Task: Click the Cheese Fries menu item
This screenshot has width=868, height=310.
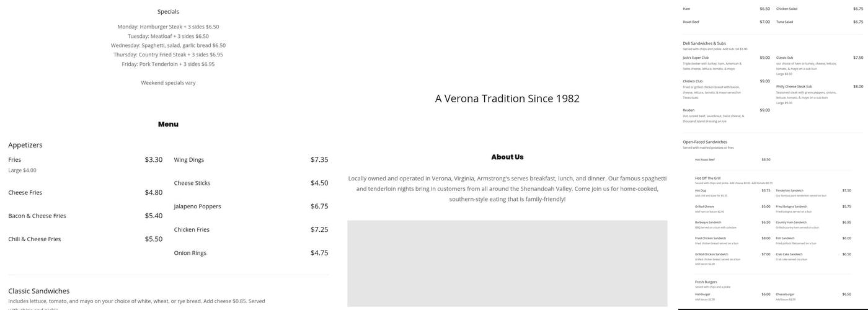Action: 25,193
